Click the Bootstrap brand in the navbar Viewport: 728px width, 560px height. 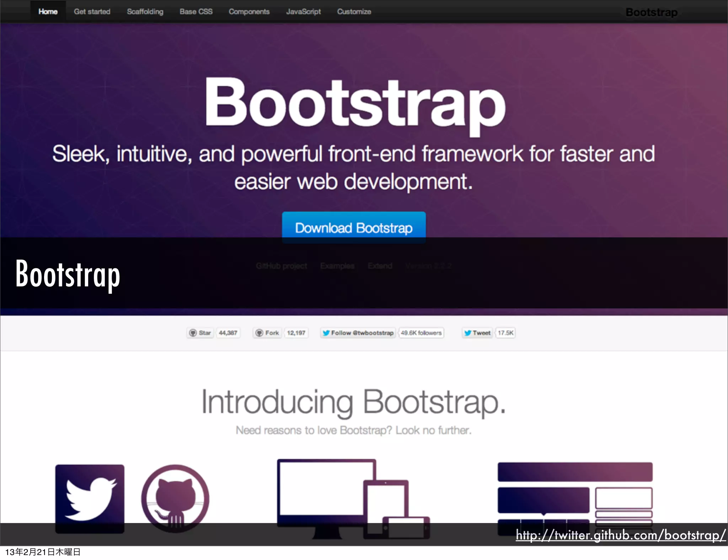click(652, 12)
